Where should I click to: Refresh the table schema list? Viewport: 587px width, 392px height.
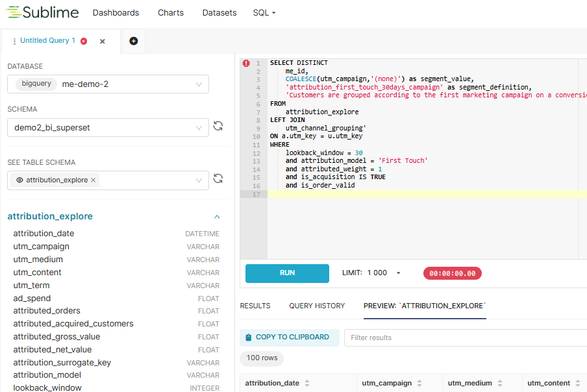click(218, 178)
